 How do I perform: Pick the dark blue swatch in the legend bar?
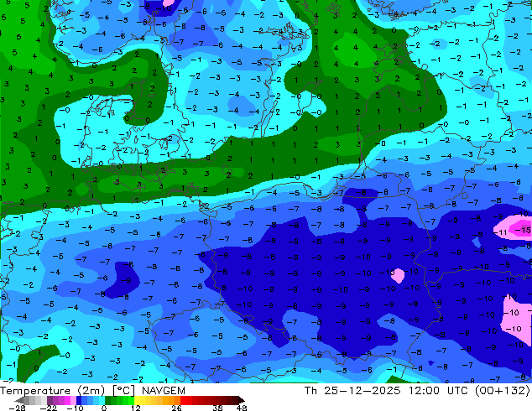(x=79, y=400)
